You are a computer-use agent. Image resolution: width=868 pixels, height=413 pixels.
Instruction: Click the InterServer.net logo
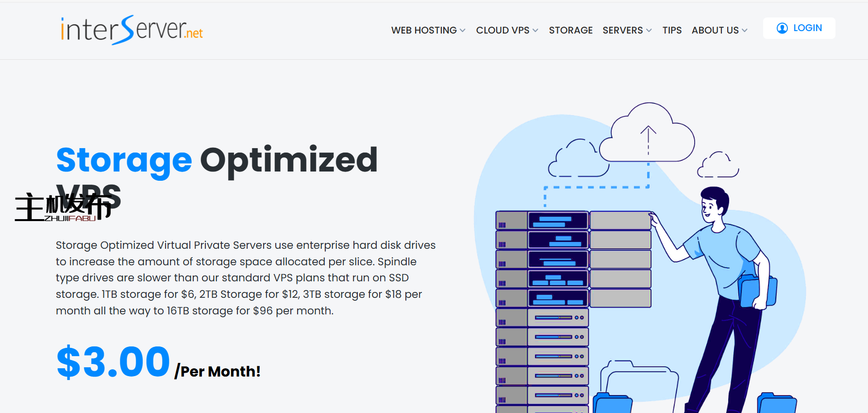coord(132,30)
